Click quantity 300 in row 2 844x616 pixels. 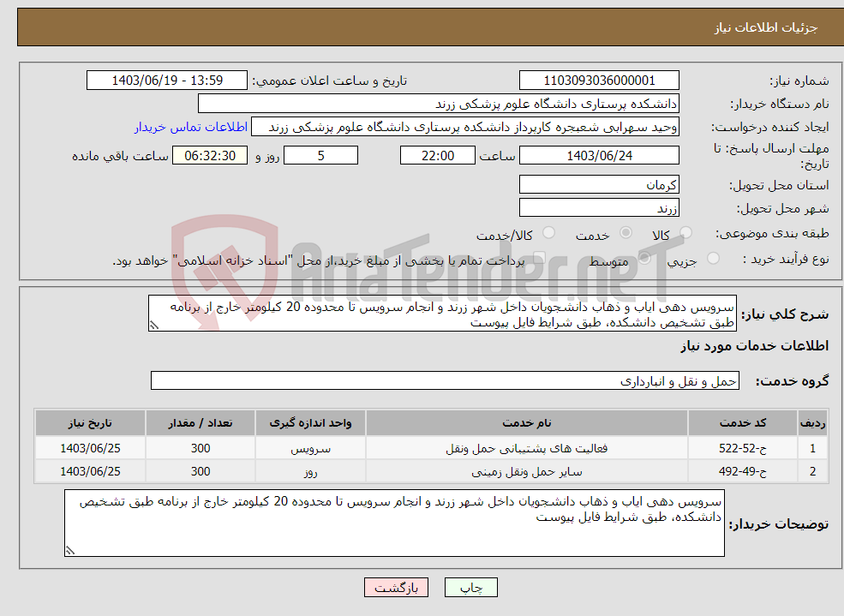click(201, 471)
